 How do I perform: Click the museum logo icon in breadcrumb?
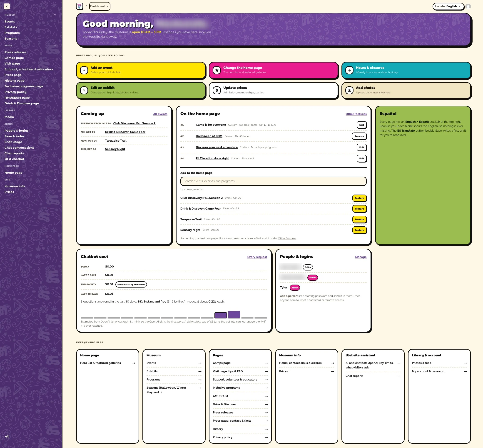tap(80, 6)
